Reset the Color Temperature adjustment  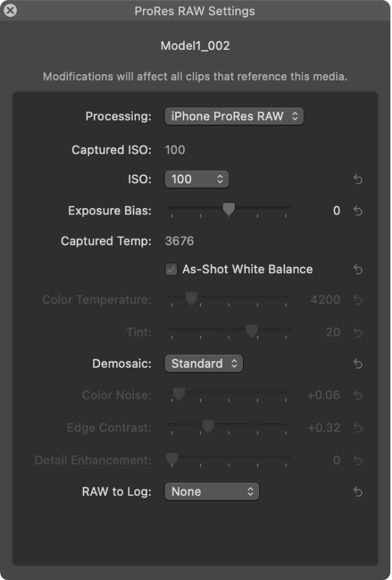tap(357, 300)
